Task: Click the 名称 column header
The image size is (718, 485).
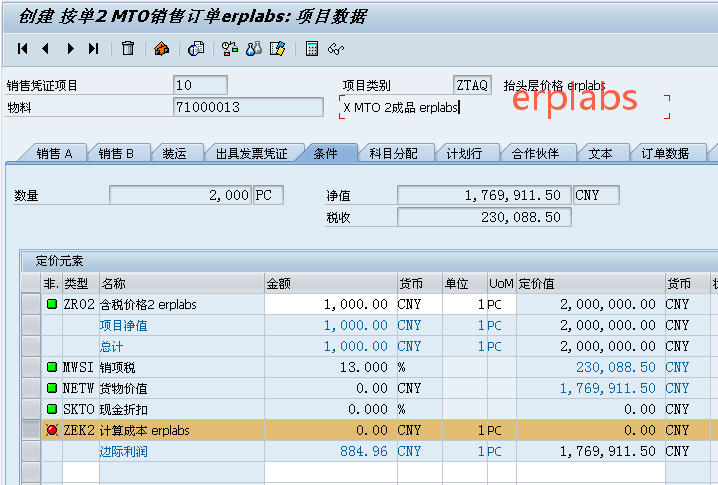Action: (x=182, y=283)
